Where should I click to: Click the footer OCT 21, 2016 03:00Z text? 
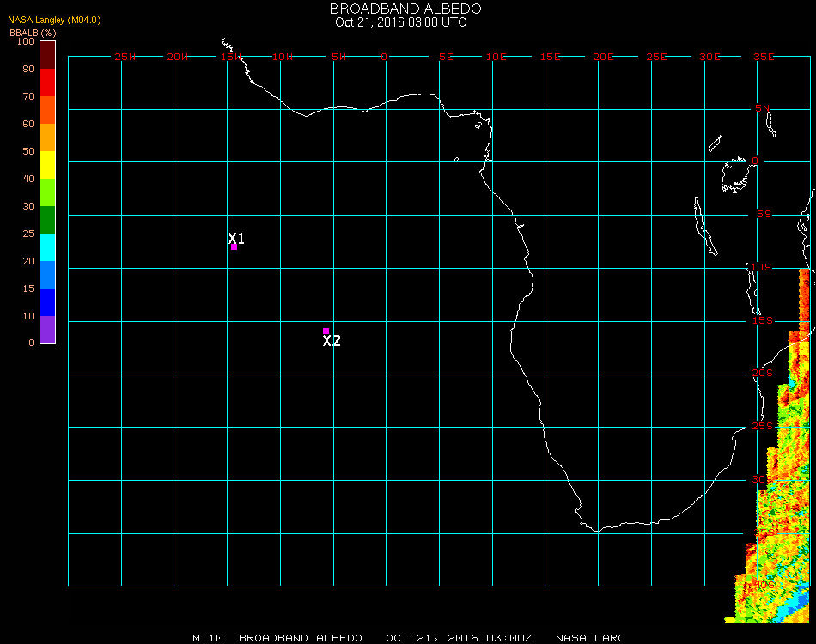pos(459,638)
